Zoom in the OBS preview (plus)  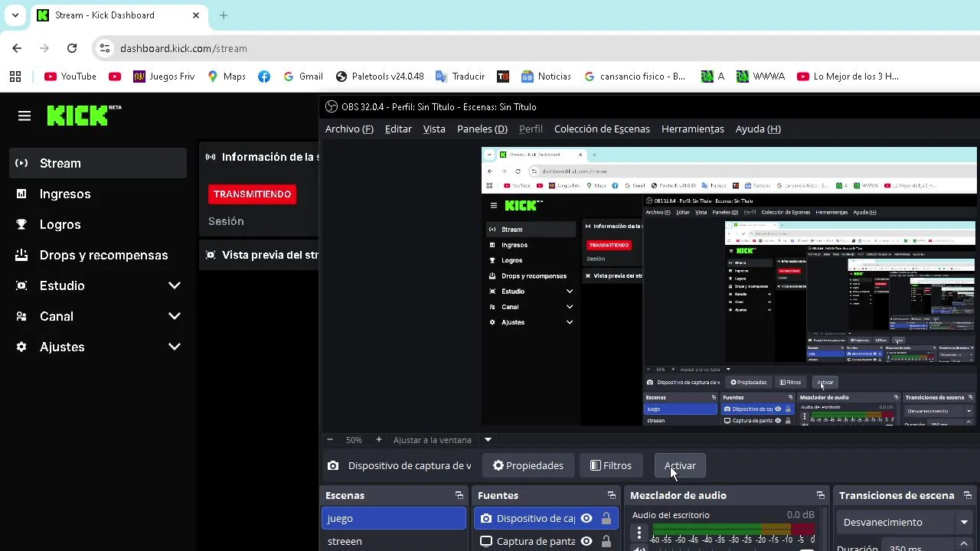[378, 439]
